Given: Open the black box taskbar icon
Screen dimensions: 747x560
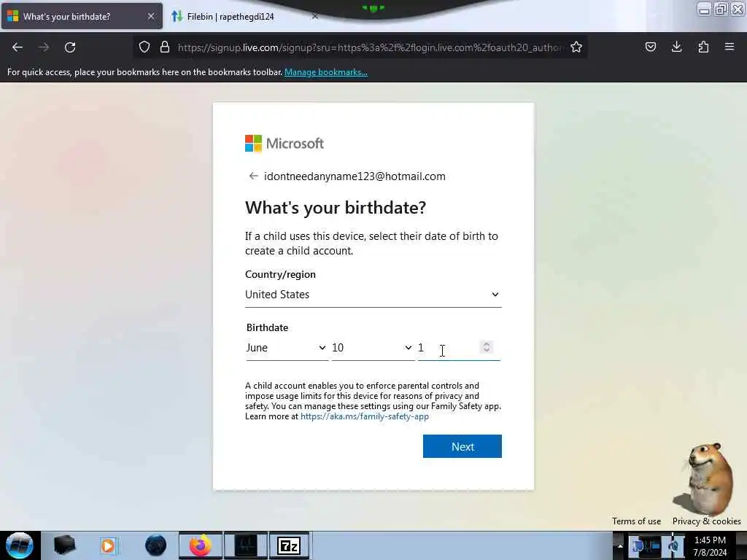Looking at the screenshot, I should point(65,545).
